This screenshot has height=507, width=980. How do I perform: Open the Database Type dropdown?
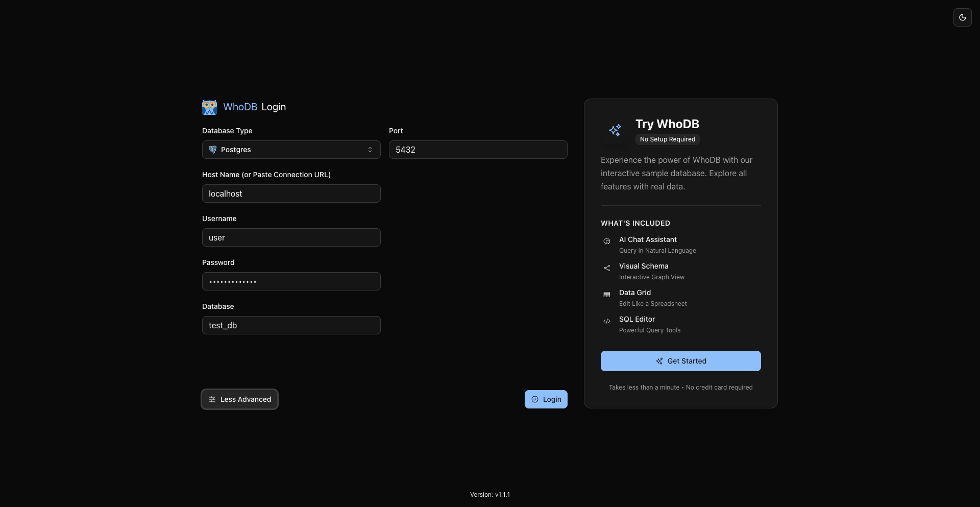coord(291,150)
